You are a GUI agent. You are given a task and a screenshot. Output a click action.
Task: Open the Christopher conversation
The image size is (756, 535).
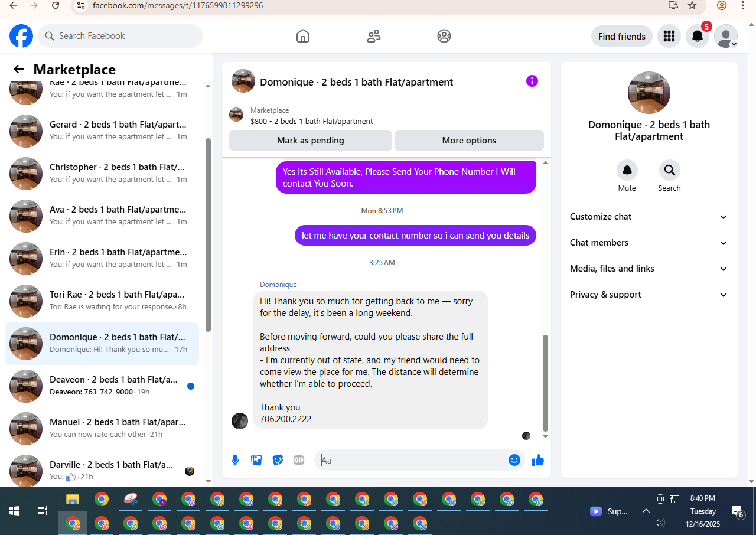tap(102, 174)
